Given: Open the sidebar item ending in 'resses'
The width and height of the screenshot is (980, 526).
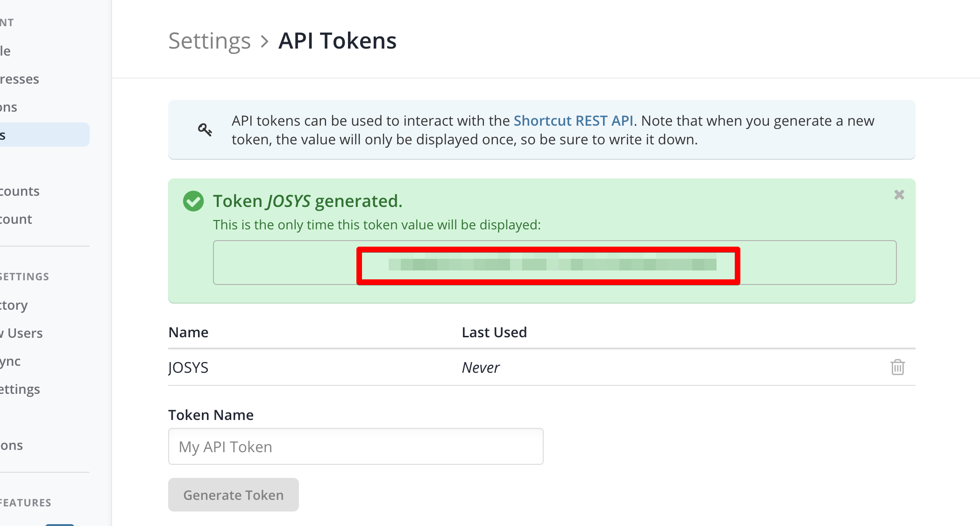Looking at the screenshot, I should [x=20, y=79].
